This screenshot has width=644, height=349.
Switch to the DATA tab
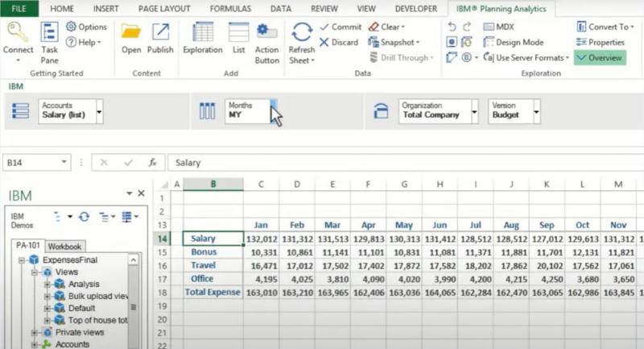click(281, 9)
